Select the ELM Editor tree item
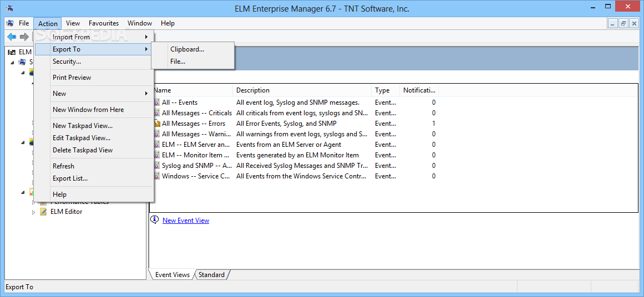The image size is (644, 297). click(x=66, y=212)
